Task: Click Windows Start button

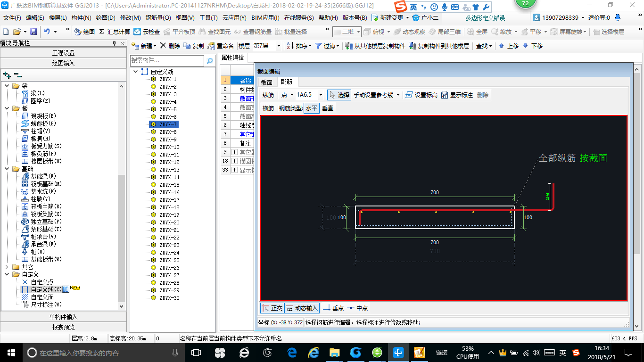Action: [x=11, y=353]
